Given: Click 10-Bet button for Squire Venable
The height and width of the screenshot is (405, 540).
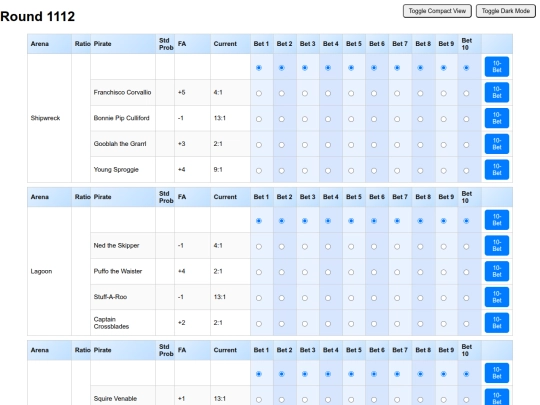Looking at the screenshot, I should (497, 397).
